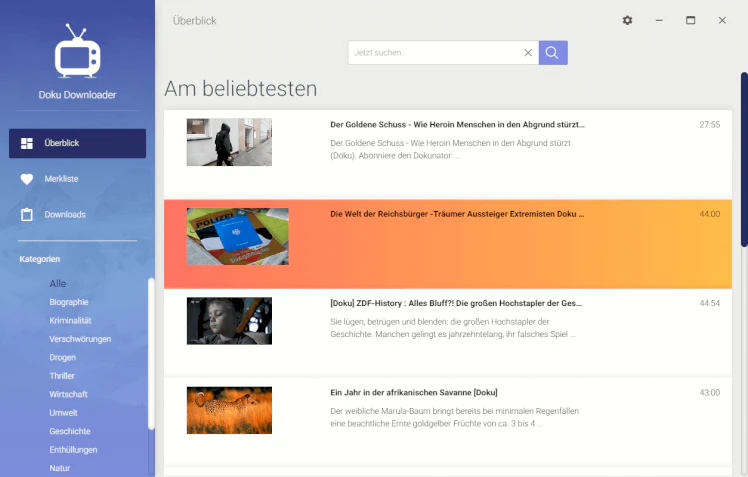Click the main list vertical scrollbar
Viewport: 748px width, 477px height.
744,160
